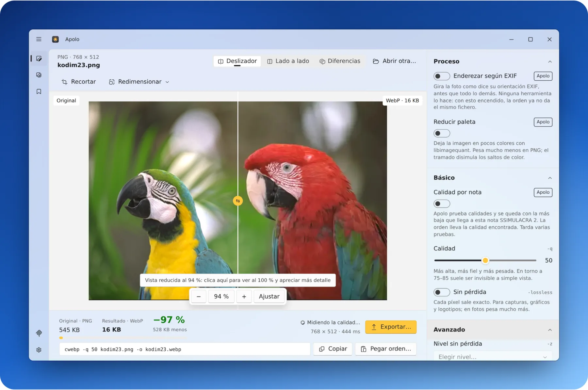Click the '768 × 512 · 444 ms' text
The image size is (588, 390).
click(335, 332)
